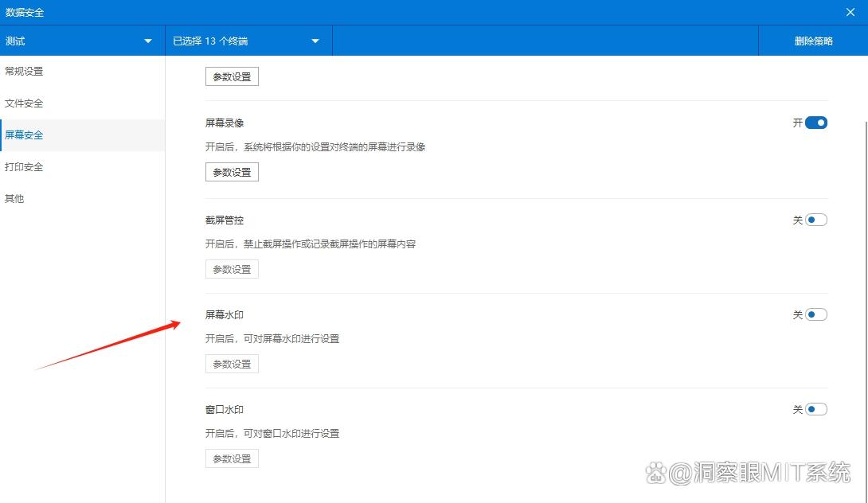
Task: Toggle 屏幕水印 on
Action: [816, 315]
